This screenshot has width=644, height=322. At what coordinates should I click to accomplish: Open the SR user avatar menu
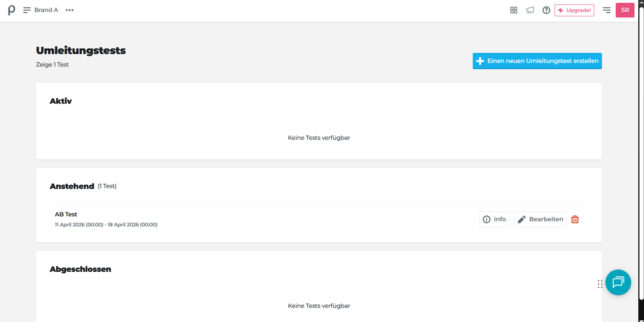625,10
